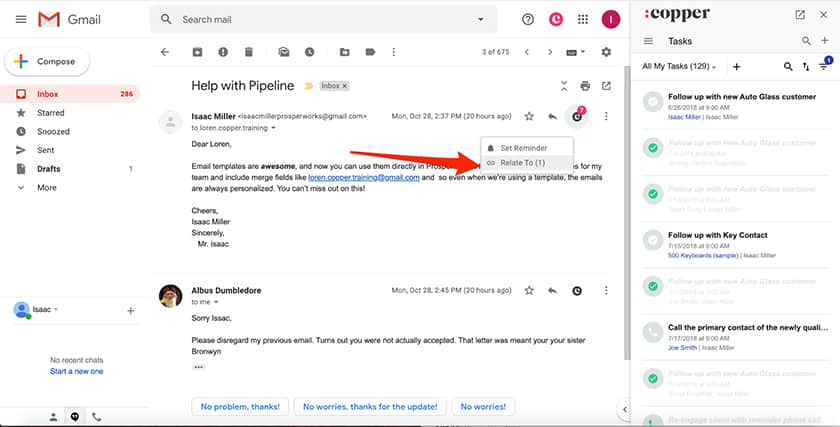Open loren.copper.training@gmail.com link

364,177
